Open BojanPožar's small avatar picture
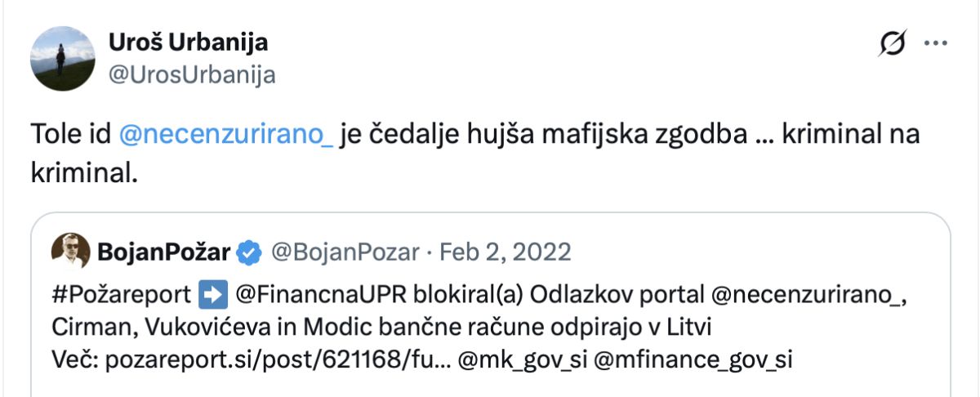 [70, 252]
